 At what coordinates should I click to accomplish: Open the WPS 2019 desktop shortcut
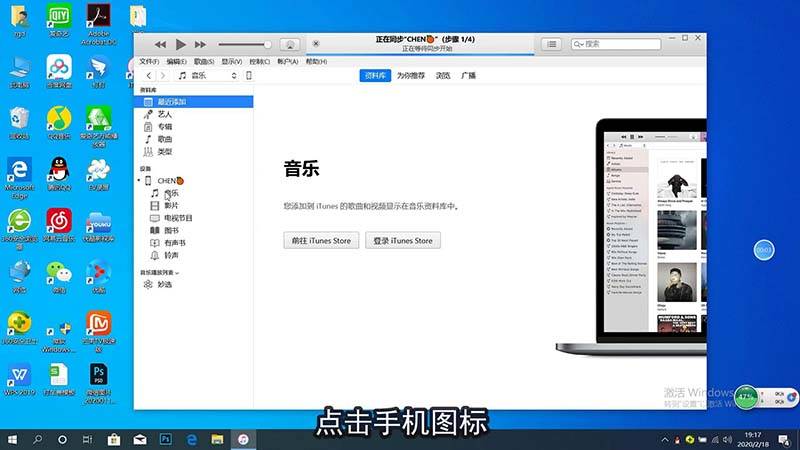pos(19,379)
